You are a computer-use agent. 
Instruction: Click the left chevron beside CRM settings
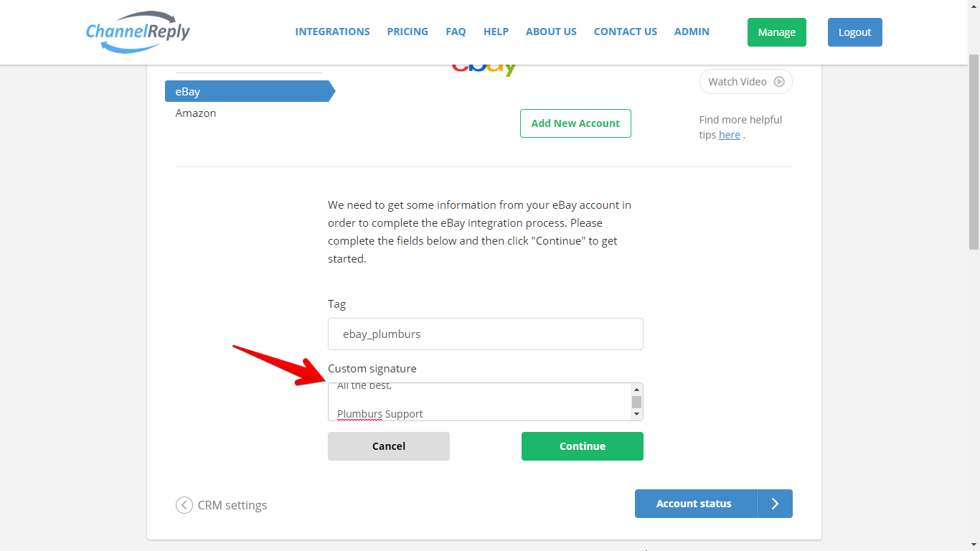point(184,505)
